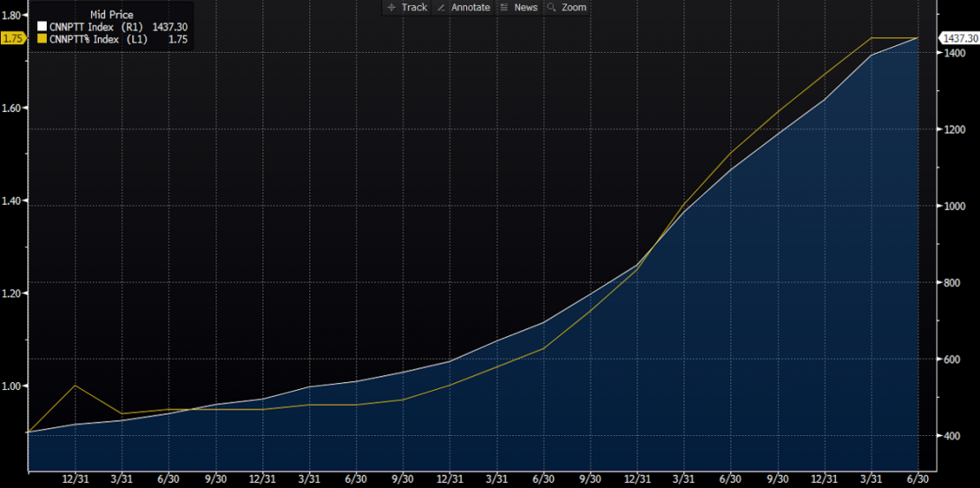Screen dimensions: 980x488
Task: Click the 1400 right-axis label
Action: (x=954, y=54)
